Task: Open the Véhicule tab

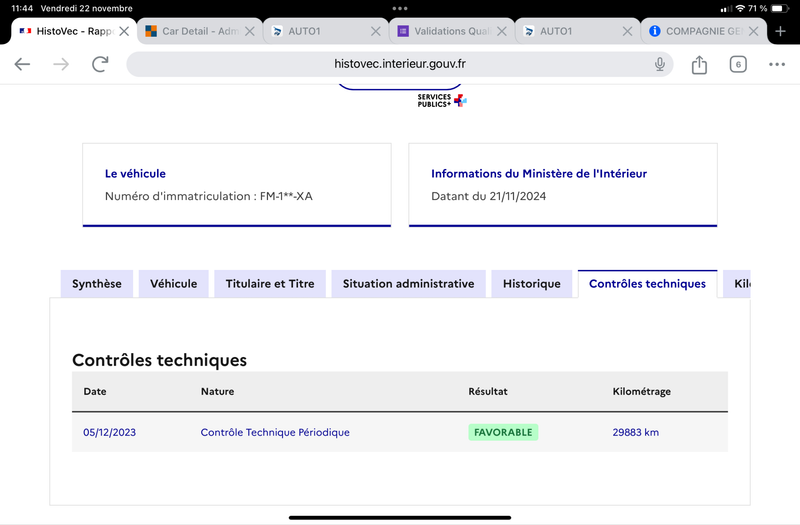Action: coord(173,284)
